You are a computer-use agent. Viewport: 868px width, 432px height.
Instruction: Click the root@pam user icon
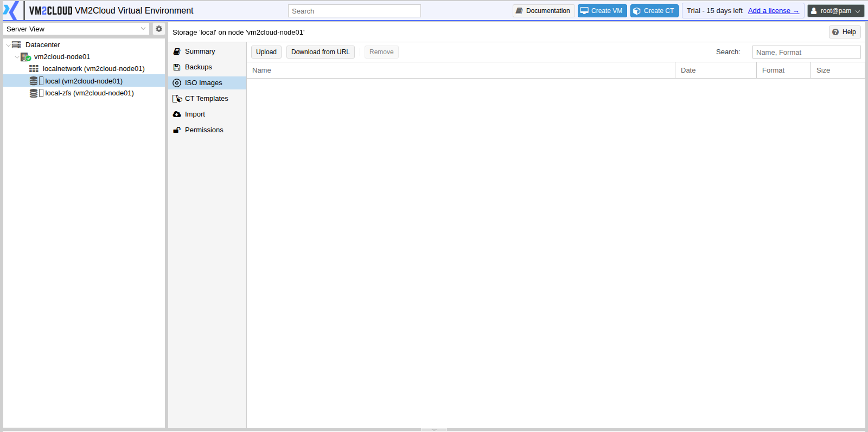814,11
